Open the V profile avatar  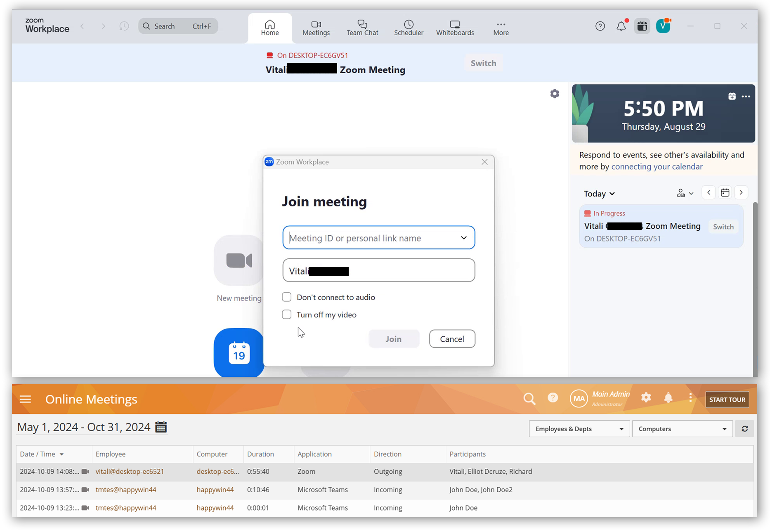(663, 26)
